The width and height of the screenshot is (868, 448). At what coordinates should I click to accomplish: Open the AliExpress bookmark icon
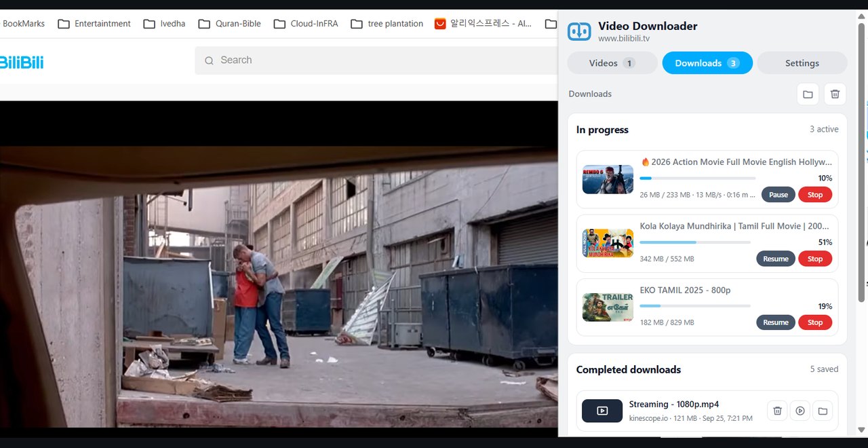[x=440, y=24]
